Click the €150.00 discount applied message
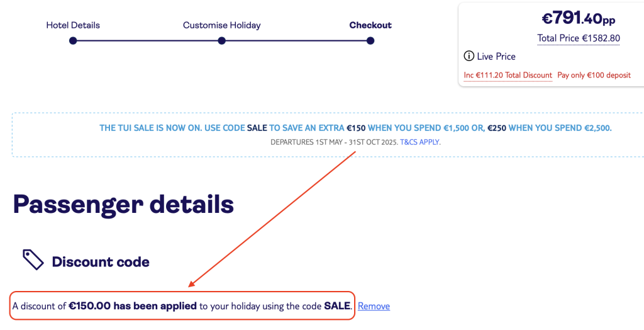This screenshot has height=330, width=644. click(181, 306)
